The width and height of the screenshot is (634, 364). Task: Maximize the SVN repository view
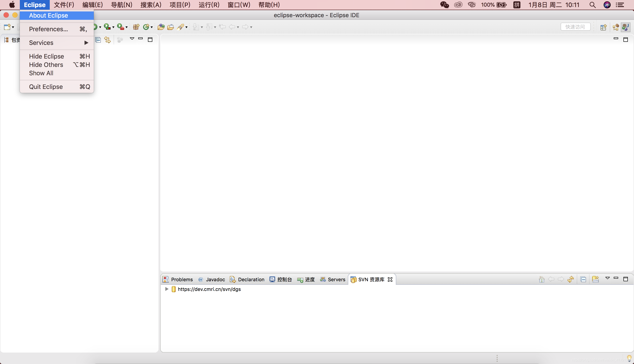[x=625, y=279]
